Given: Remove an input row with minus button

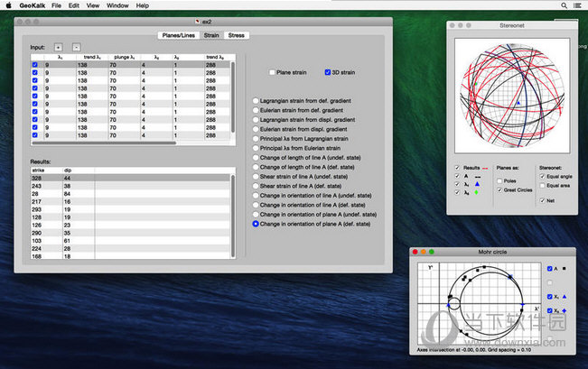Looking at the screenshot, I should coord(76,47).
